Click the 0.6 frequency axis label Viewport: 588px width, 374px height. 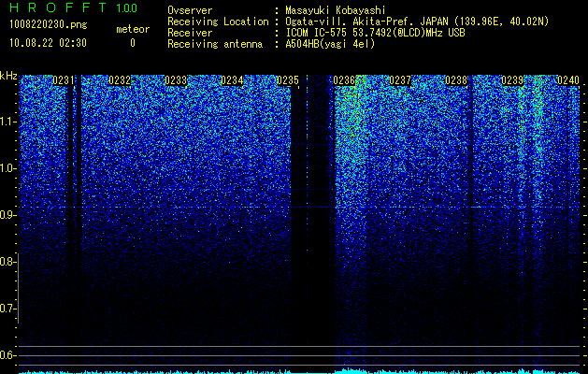click(7, 355)
